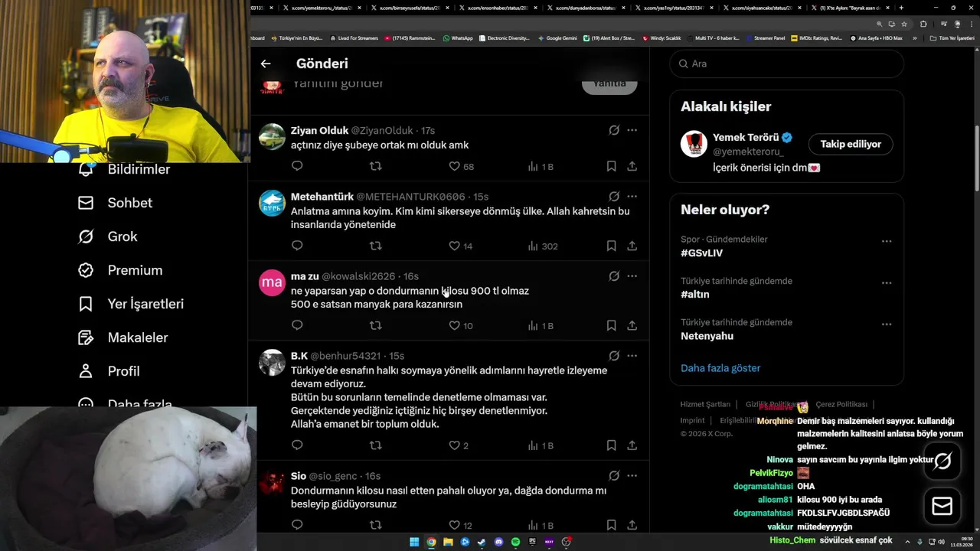This screenshot has width=980, height=551.
Task: Click Daha fazla göster link
Action: click(720, 368)
